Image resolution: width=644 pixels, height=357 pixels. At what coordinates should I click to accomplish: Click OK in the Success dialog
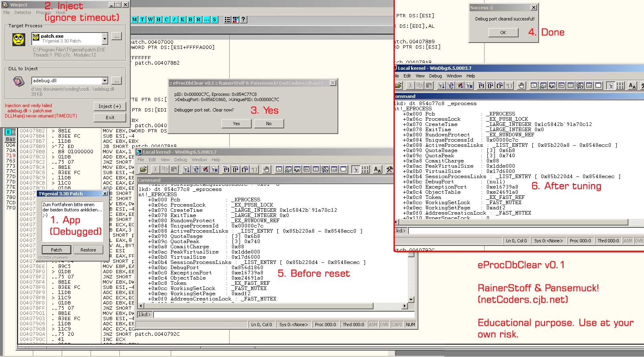coord(503,32)
